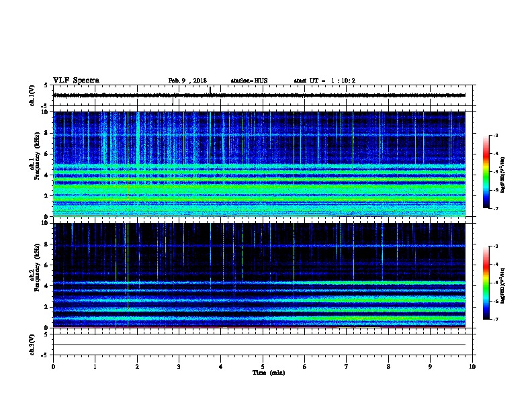The image size is (532, 411).
Task: Click the lower color scale bar beside ch.2
Action: coord(486,283)
